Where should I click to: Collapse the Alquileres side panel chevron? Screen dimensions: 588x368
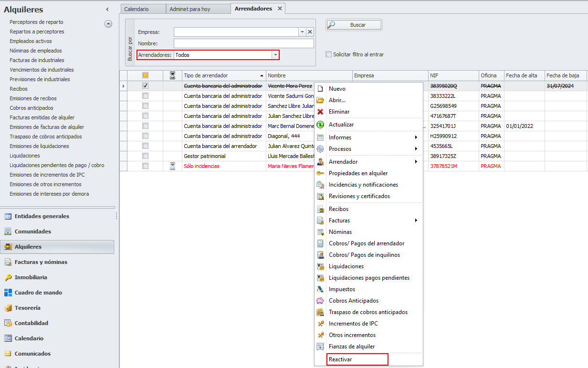(x=107, y=10)
